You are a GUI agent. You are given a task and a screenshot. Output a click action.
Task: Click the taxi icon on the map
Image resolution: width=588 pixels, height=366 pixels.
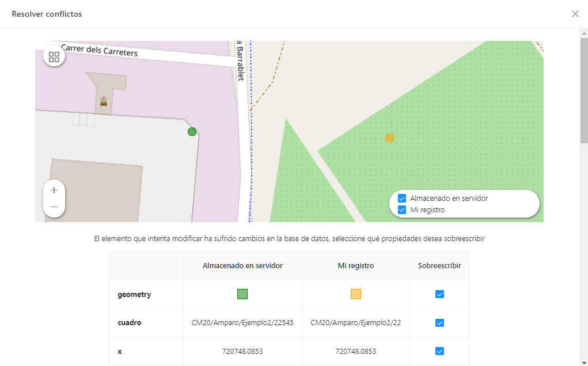(x=104, y=101)
